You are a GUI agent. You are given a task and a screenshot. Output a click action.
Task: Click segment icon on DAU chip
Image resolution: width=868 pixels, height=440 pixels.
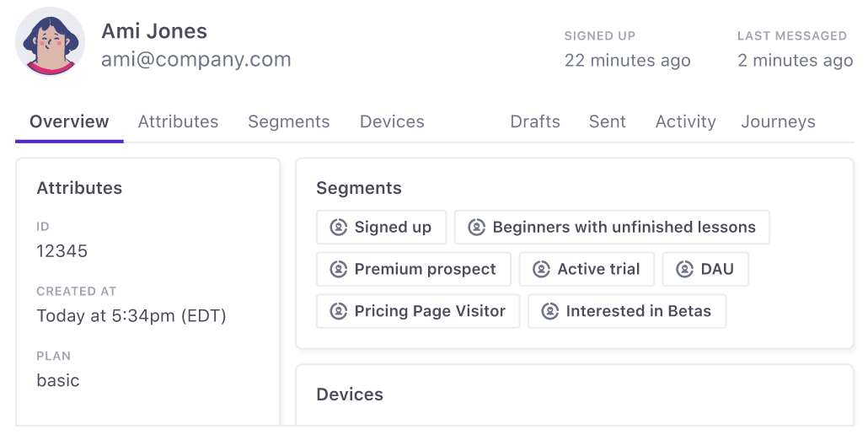[684, 270]
